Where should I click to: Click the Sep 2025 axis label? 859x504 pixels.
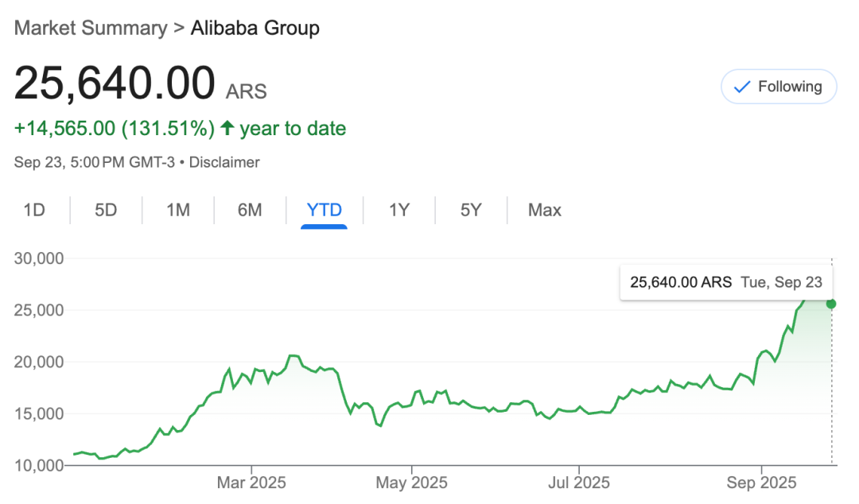pos(761,483)
